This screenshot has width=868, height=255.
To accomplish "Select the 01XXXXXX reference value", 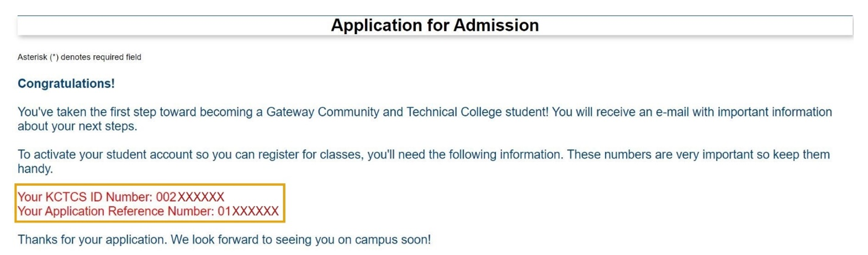I will pyautogui.click(x=248, y=211).
